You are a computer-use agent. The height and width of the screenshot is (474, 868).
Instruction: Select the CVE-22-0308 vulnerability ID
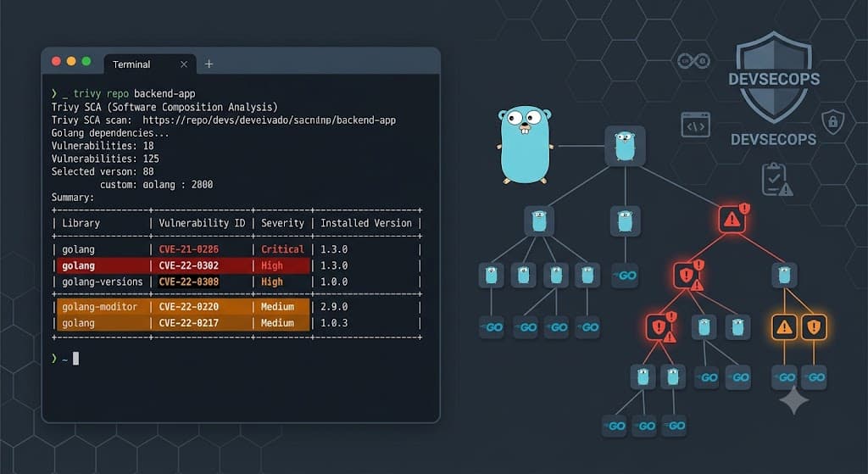coord(188,282)
